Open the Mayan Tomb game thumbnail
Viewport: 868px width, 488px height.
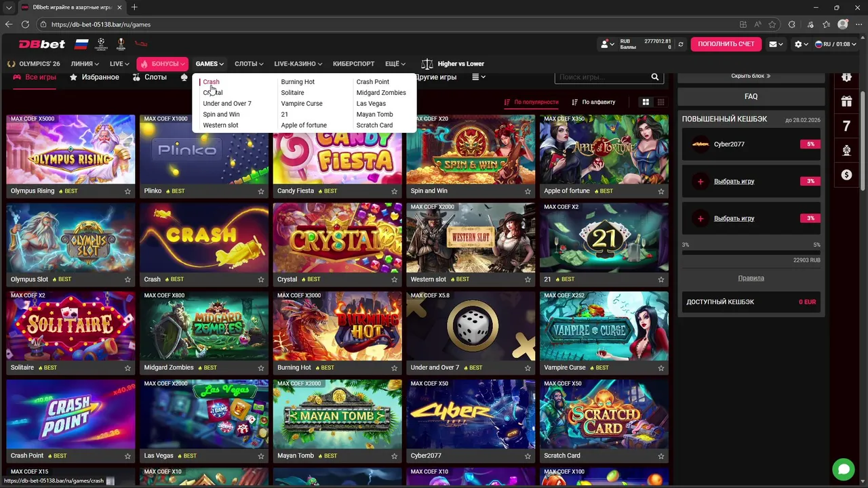tap(337, 413)
